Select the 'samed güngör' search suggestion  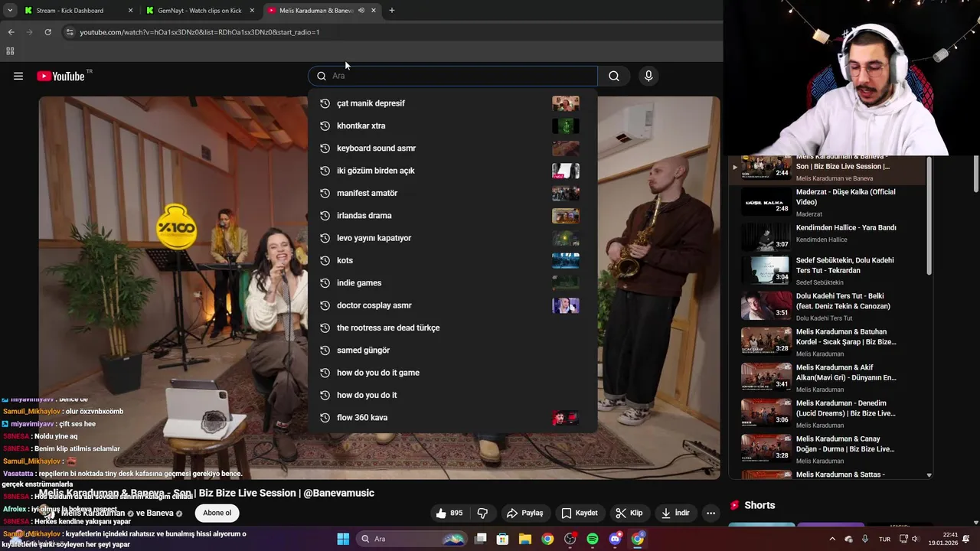point(452,350)
